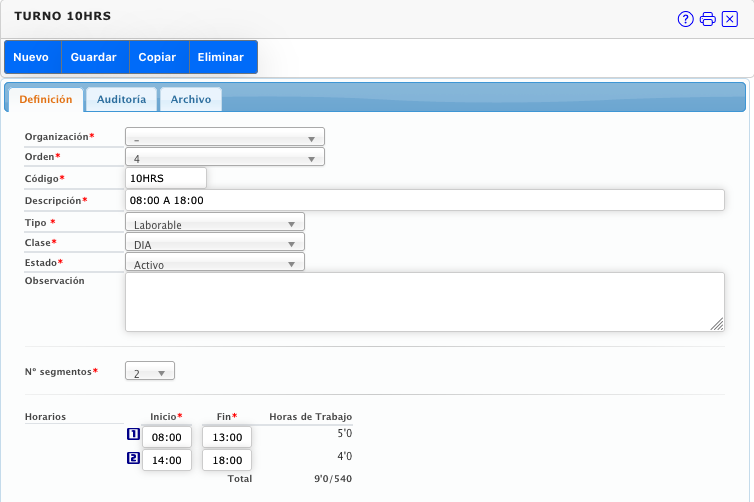The width and height of the screenshot is (754, 502).
Task: Change Estado dropdown from Activo
Action: [215, 263]
